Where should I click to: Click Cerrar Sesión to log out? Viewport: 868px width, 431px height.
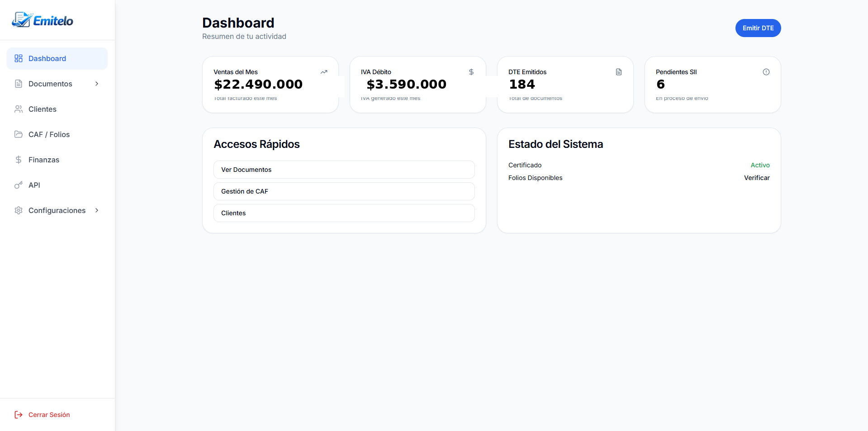(48, 414)
